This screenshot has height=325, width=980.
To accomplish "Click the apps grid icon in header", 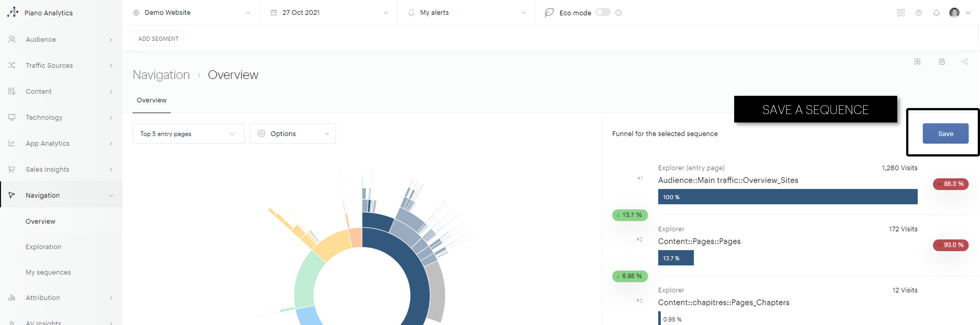I will 901,13.
